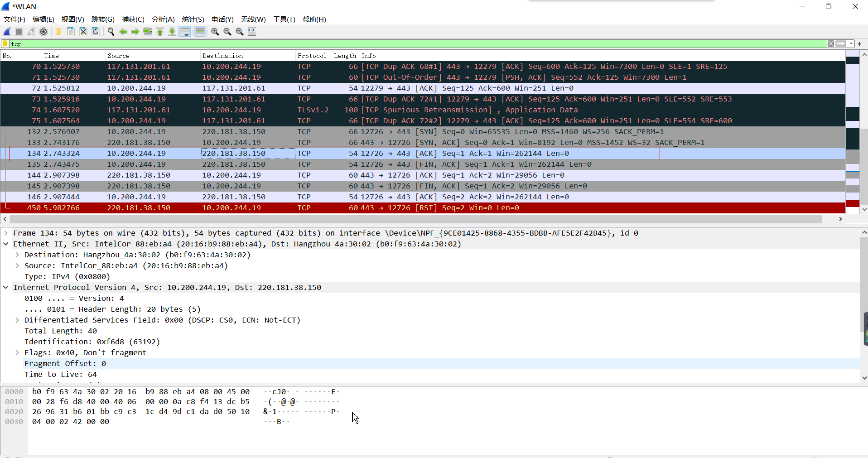The image size is (868, 458).
Task: Go forward to the next packet
Action: (135, 32)
